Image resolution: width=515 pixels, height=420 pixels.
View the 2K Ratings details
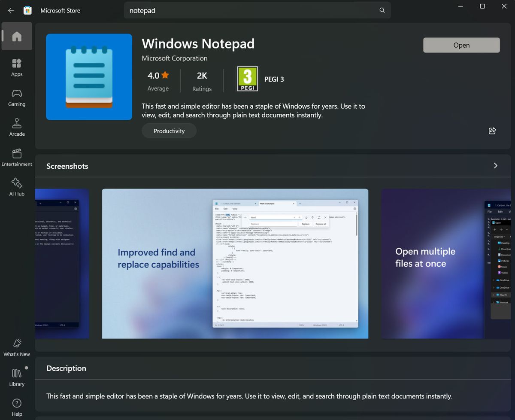pos(202,81)
